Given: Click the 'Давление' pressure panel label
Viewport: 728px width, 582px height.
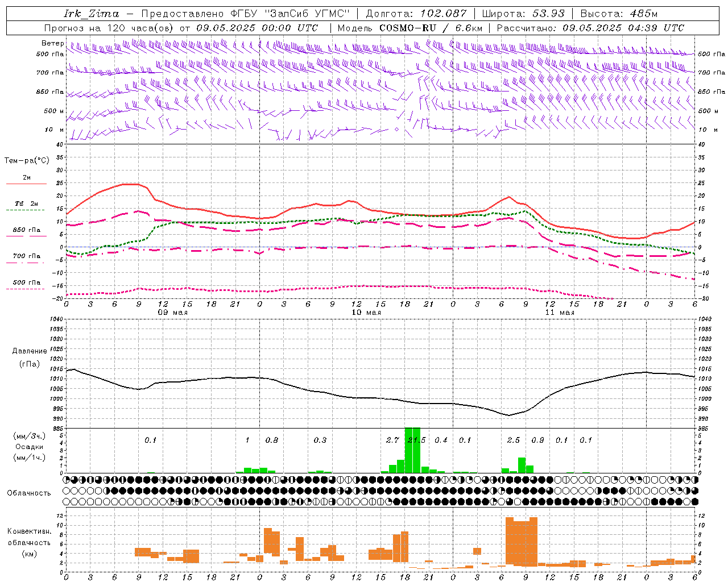Looking at the screenshot, I should (30, 351).
